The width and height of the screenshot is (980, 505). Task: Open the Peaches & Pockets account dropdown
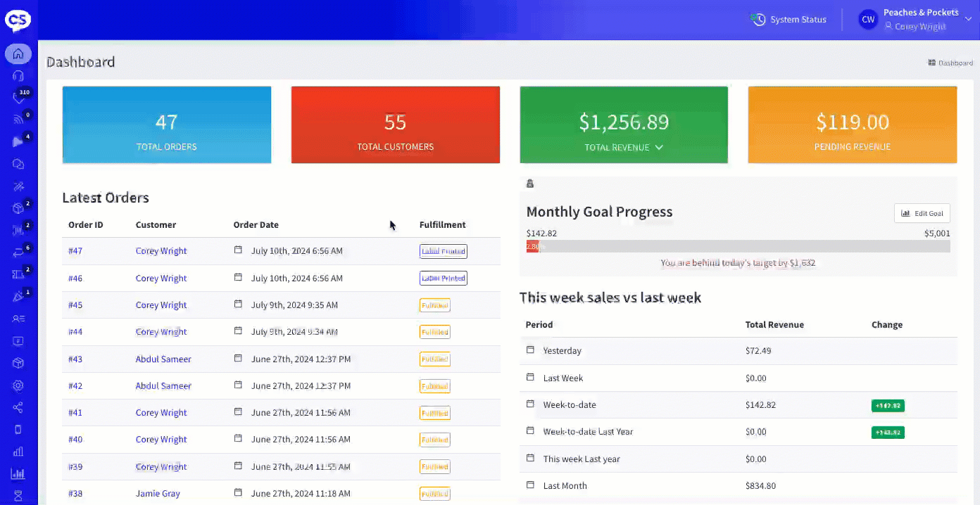967,20
